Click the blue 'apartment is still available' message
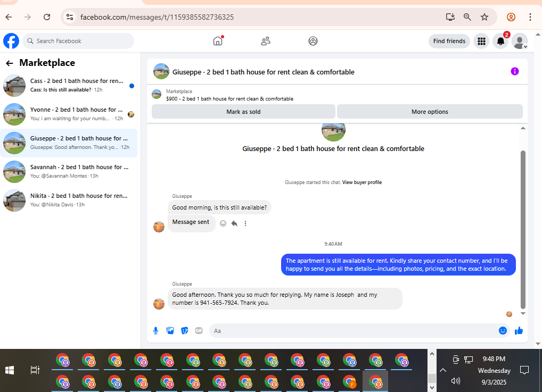Screen dimensions: 542x392 point(398,265)
